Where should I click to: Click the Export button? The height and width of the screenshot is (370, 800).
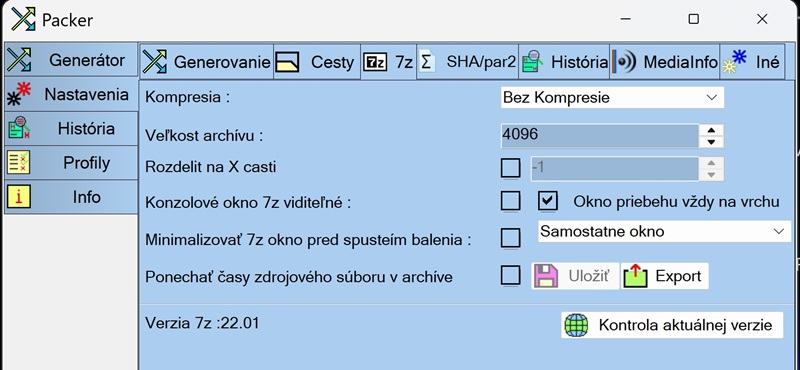tap(665, 276)
